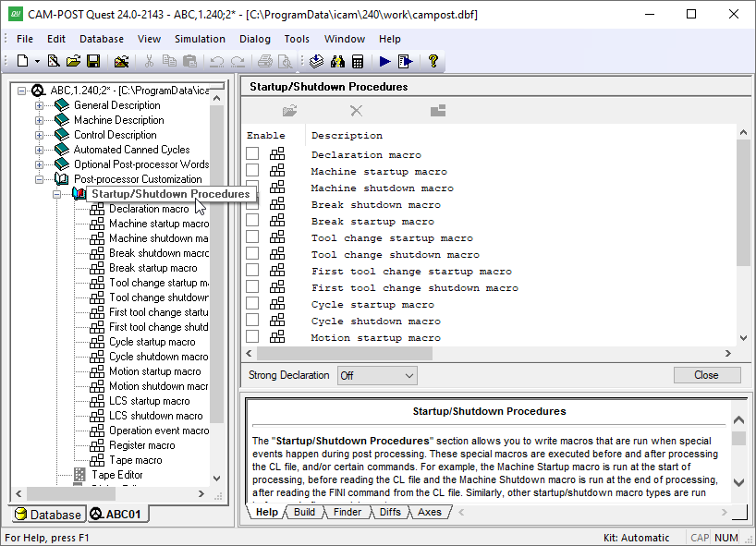Click the delete X icon in procedures panel
Image resolution: width=756 pixels, height=546 pixels.
click(357, 111)
